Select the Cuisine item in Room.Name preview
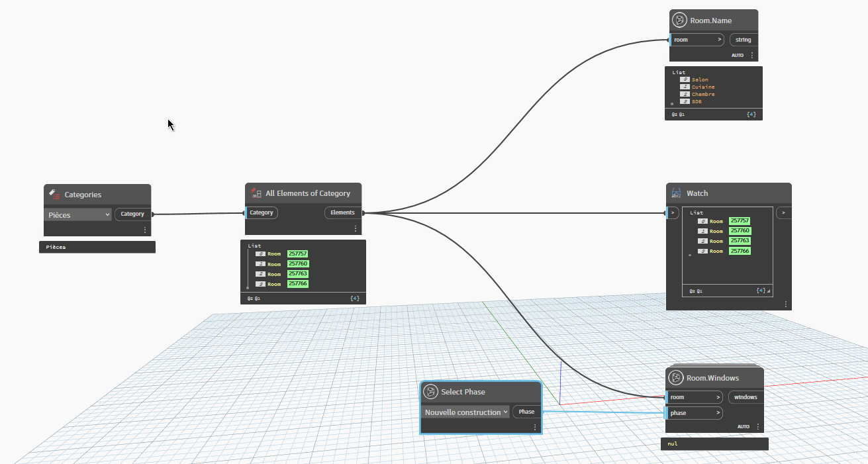This screenshot has height=464, width=868. 702,87
